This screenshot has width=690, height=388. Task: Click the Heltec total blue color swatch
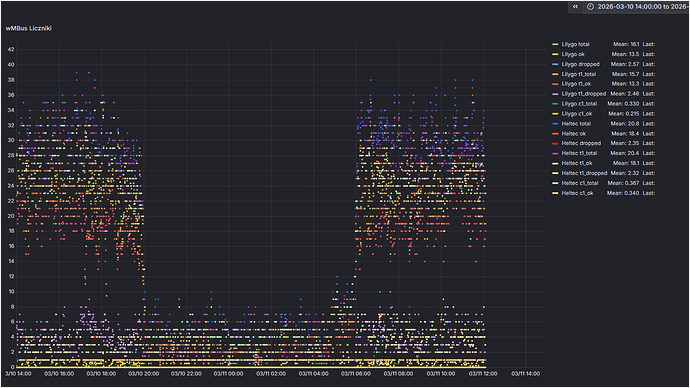(555, 124)
